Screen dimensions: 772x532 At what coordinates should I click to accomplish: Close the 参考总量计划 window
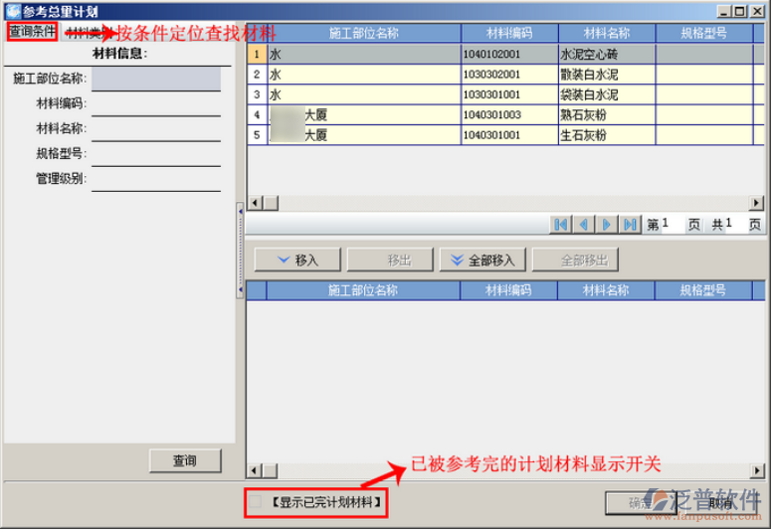[756, 11]
